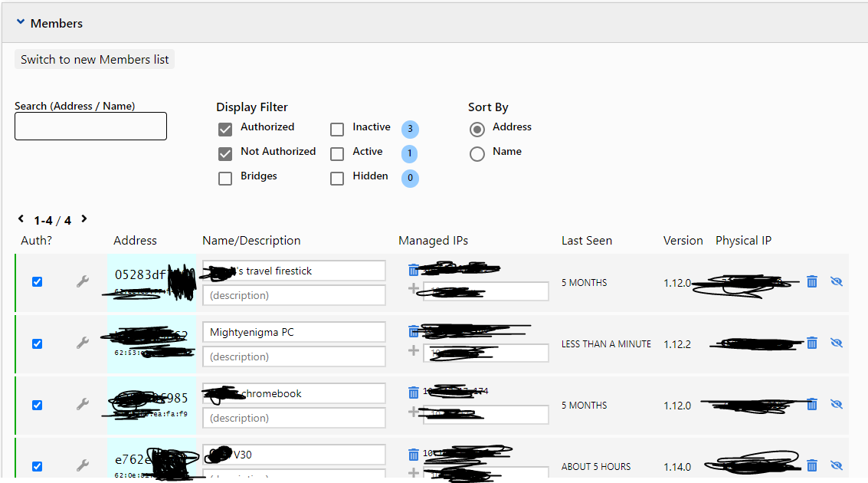Delete the chromebook member using trash icon
Viewport: 868px width, 483px height.
click(812, 405)
